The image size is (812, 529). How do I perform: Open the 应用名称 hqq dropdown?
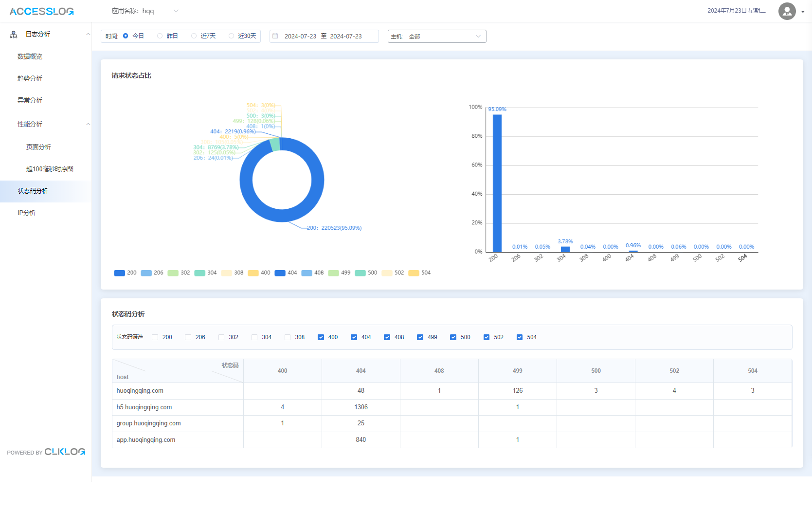tap(145, 11)
